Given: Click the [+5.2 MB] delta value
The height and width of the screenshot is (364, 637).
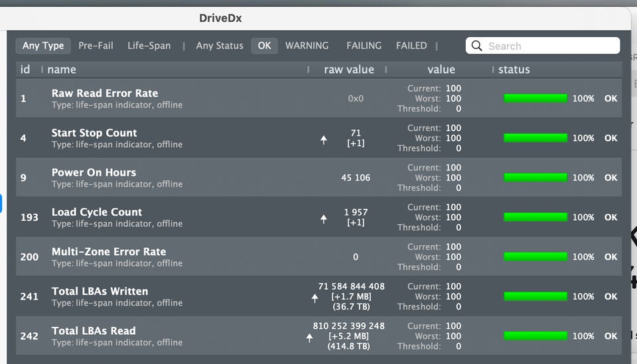Looking at the screenshot, I should 348,336.
